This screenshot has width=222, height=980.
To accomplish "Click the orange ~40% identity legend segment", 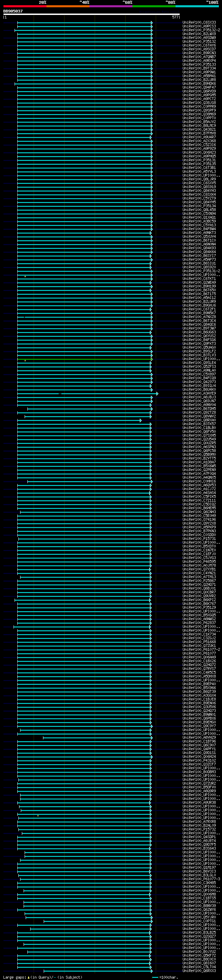I will pos(68,6).
